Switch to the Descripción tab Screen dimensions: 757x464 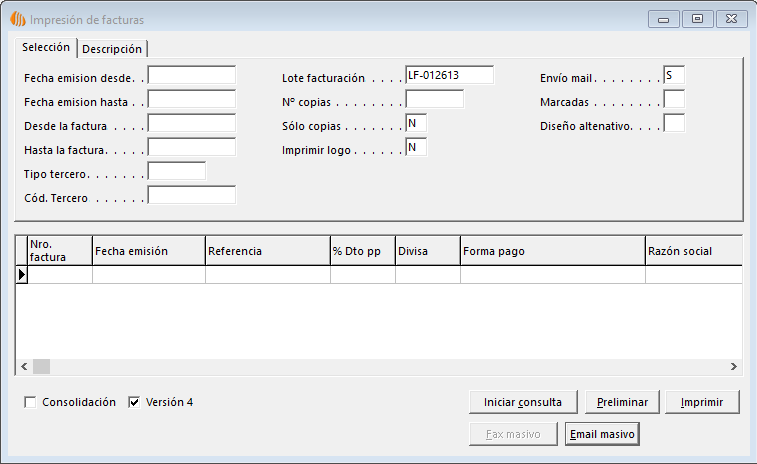pos(113,49)
